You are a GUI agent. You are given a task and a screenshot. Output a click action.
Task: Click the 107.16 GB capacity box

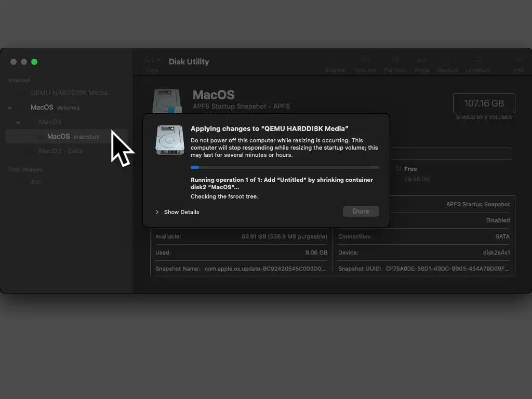point(484,103)
